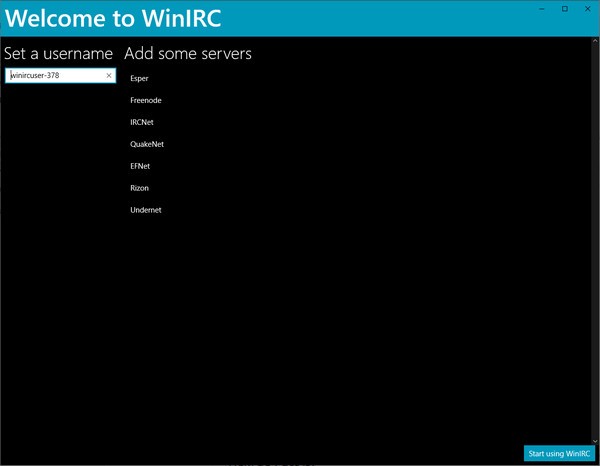600x466 pixels.
Task: Choose QuakeNet from the server list
Action: [x=147, y=144]
